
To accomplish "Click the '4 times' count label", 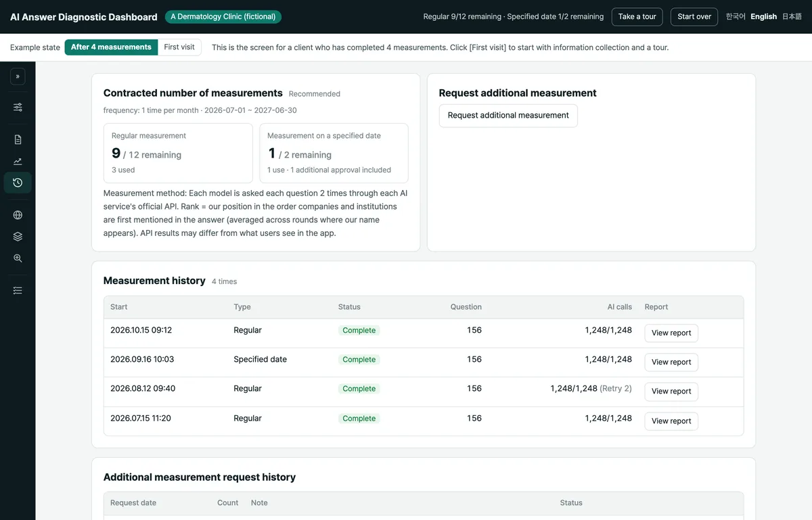I will pyautogui.click(x=224, y=281).
